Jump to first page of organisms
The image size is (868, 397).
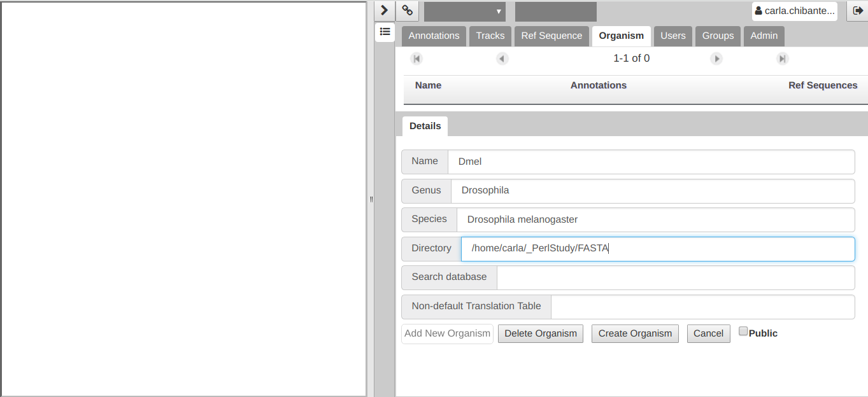(x=416, y=58)
